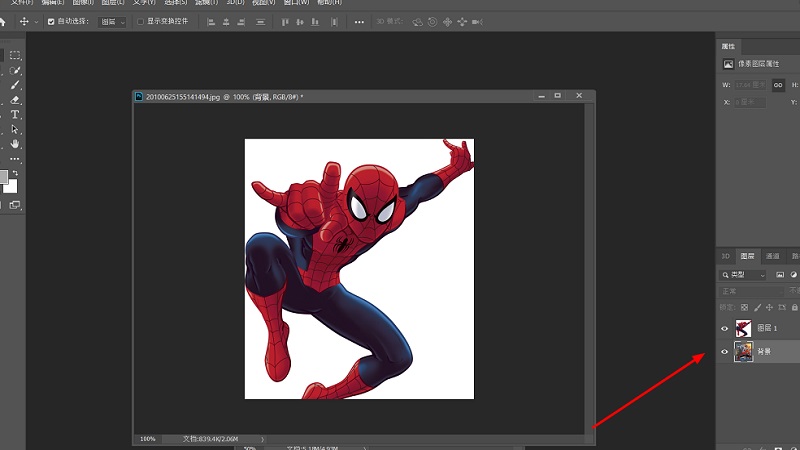Expand the document status bar arrow

pos(262,439)
